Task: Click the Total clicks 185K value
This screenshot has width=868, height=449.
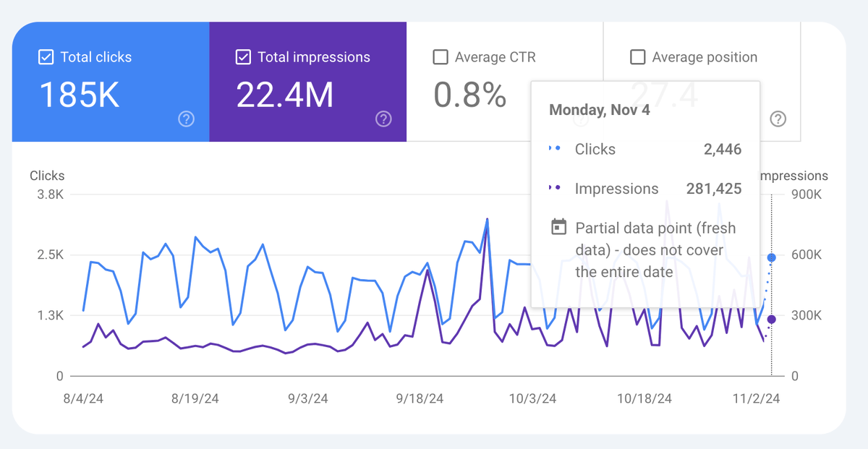Action: pos(80,95)
